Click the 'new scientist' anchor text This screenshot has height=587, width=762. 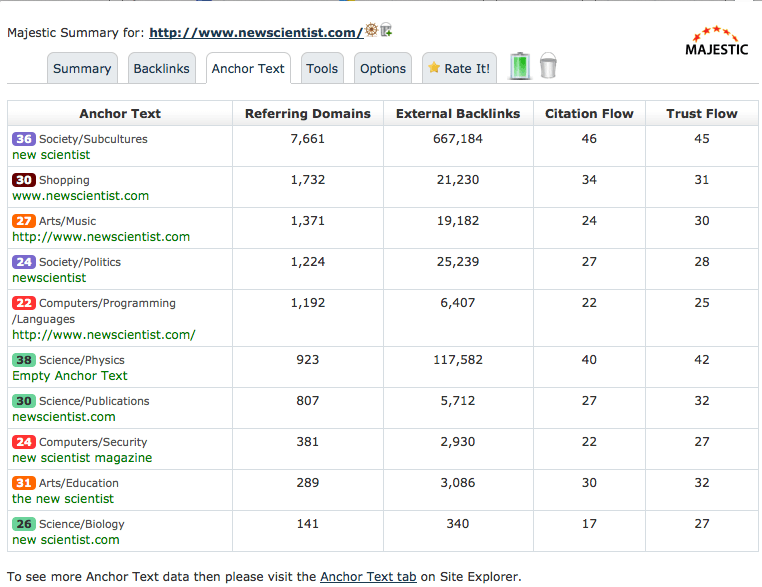tap(51, 155)
